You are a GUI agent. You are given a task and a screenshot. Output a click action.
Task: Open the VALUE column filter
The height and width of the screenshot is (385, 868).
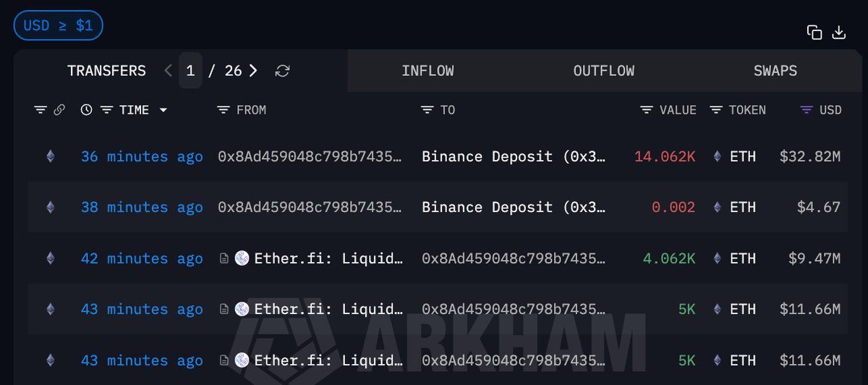click(647, 110)
